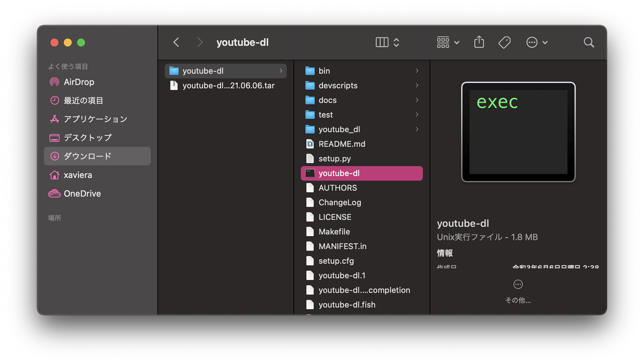The width and height of the screenshot is (644, 364).
Task: Open アプリケーション in the sidebar
Action: [97, 119]
